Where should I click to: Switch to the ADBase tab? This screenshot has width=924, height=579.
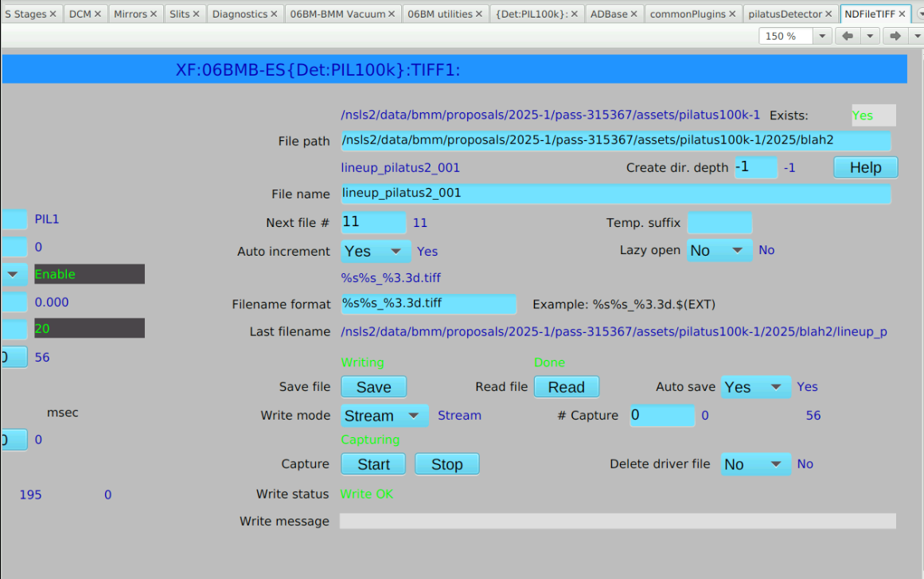click(x=609, y=14)
